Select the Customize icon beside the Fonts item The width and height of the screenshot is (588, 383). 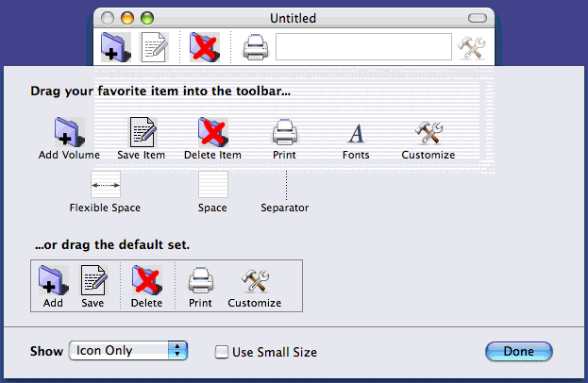coord(428,133)
